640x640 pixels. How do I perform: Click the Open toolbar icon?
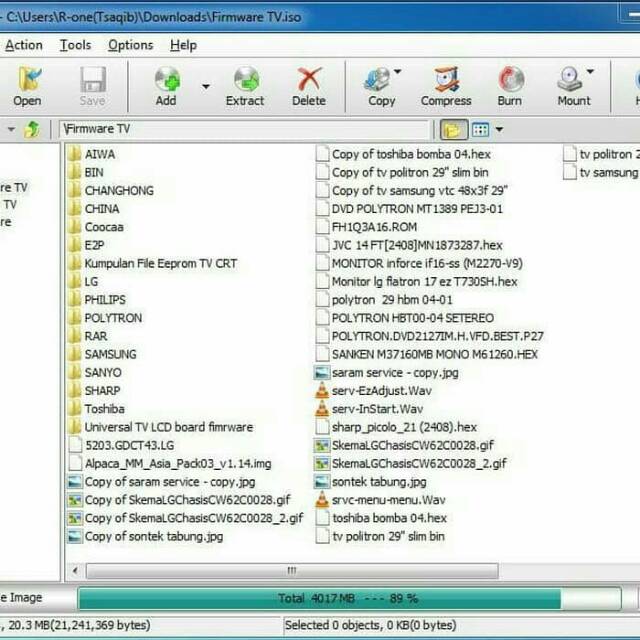28,85
